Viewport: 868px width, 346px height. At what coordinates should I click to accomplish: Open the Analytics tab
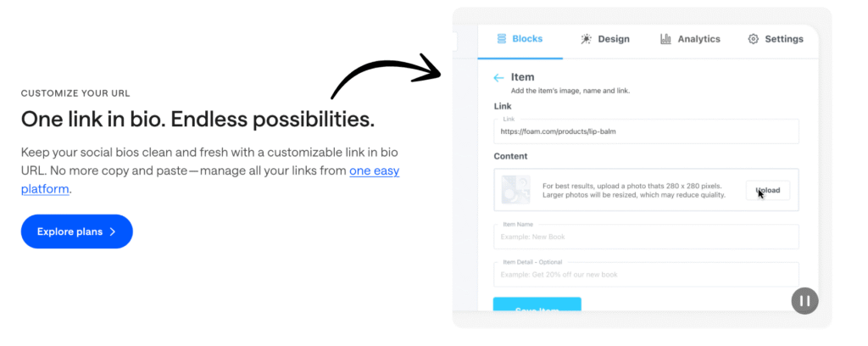pyautogui.click(x=690, y=39)
